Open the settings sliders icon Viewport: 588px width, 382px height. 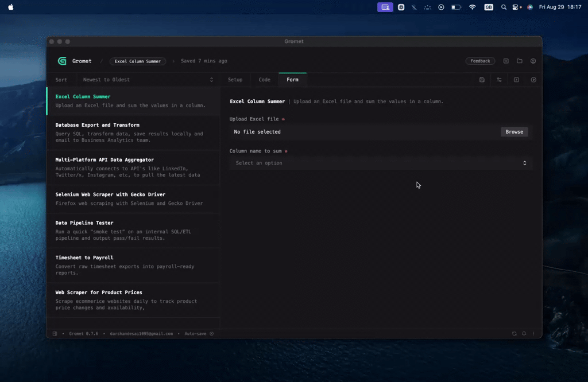click(x=499, y=80)
